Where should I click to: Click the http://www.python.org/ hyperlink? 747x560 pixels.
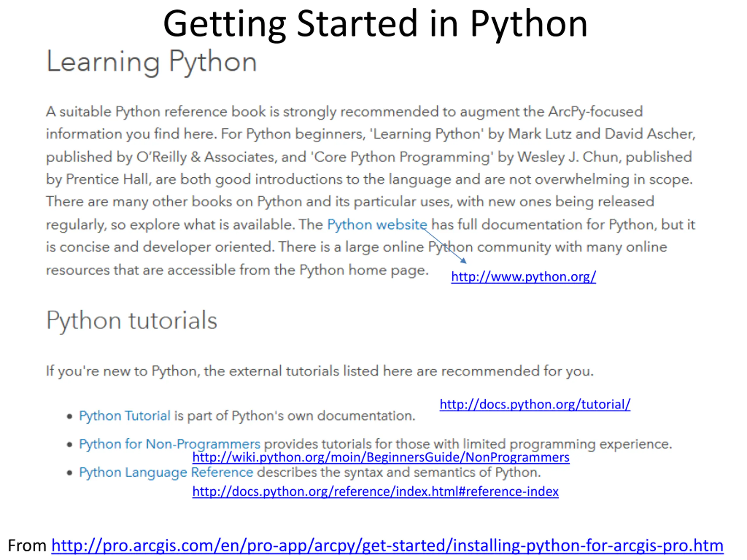pyautogui.click(x=523, y=277)
